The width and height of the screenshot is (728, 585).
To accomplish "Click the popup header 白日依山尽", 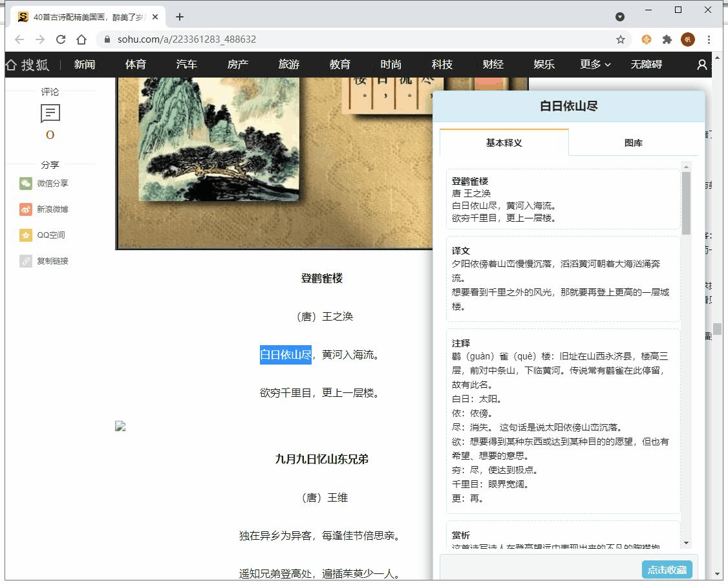I will [x=569, y=106].
